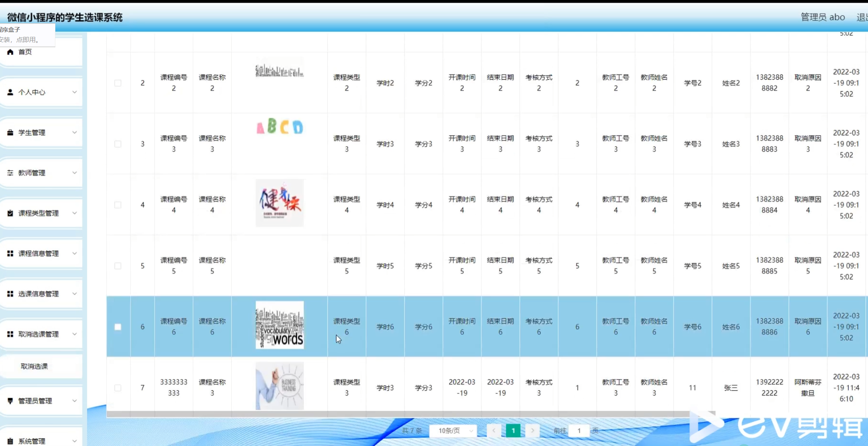This screenshot has width=868, height=446.
Task: Click the 学号5 cell
Action: click(693, 266)
